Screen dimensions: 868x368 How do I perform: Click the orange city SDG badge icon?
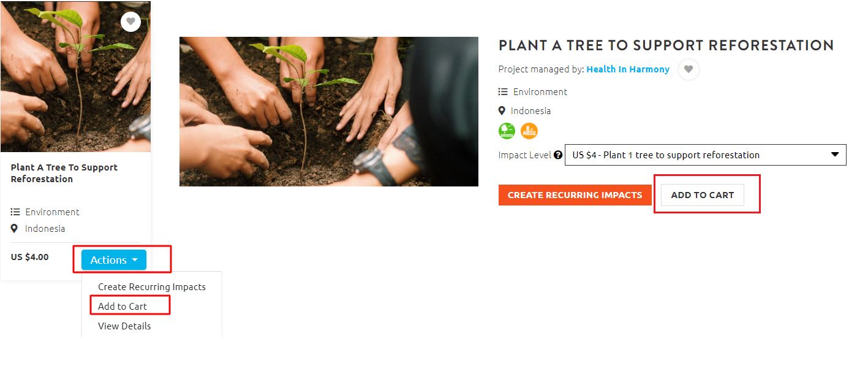[x=529, y=131]
